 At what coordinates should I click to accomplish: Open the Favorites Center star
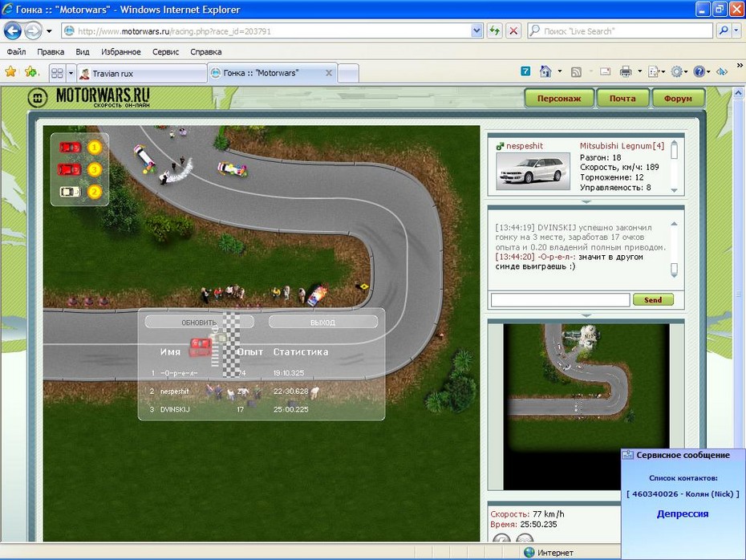pyautogui.click(x=10, y=72)
